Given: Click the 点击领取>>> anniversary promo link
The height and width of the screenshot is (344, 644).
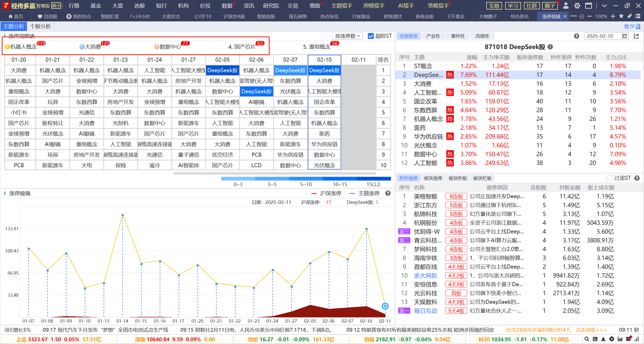Looking at the screenshot, I should click(x=591, y=330).
